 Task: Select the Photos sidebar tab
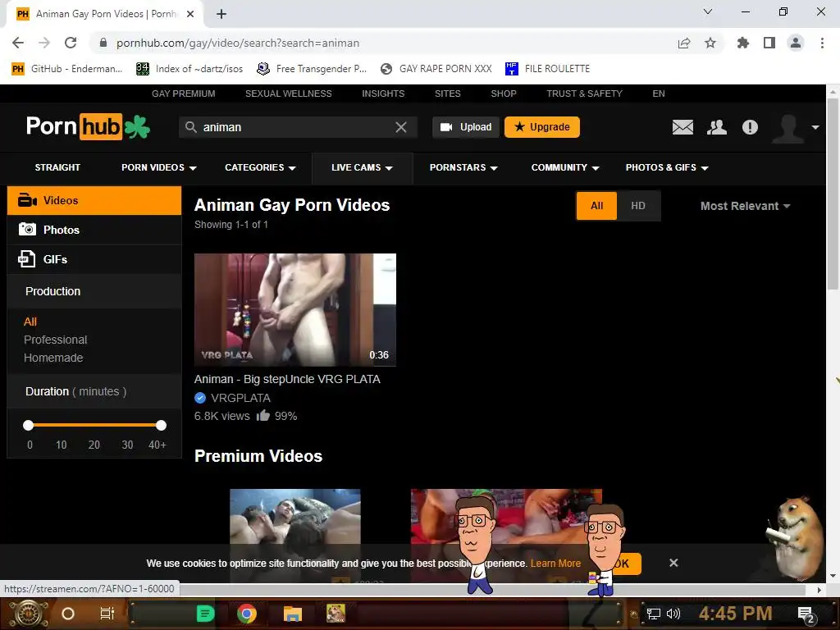click(94, 230)
